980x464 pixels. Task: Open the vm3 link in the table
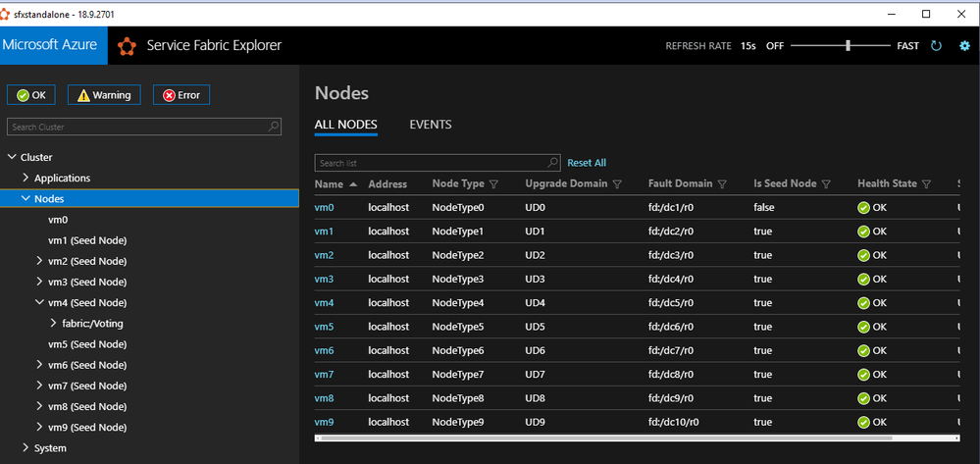tap(324, 279)
